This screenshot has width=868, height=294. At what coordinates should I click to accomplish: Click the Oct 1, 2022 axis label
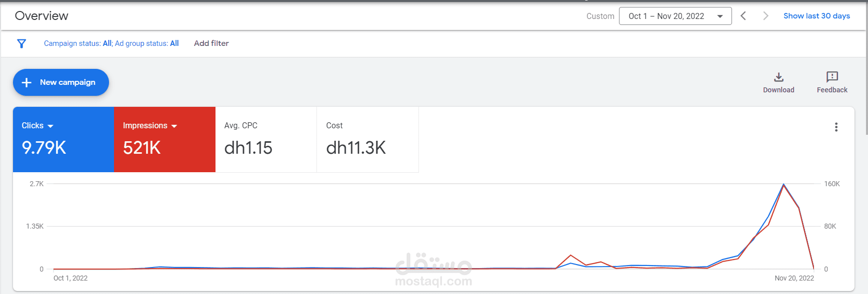(x=70, y=278)
